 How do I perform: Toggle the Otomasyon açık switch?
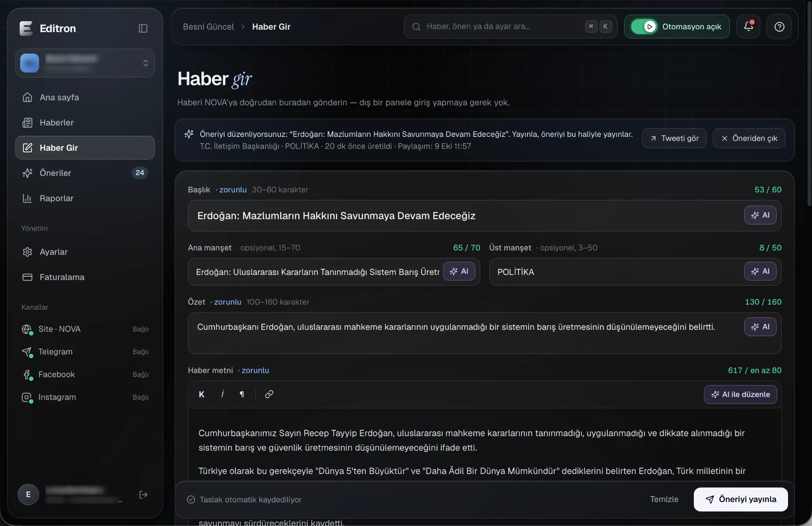pyautogui.click(x=644, y=27)
